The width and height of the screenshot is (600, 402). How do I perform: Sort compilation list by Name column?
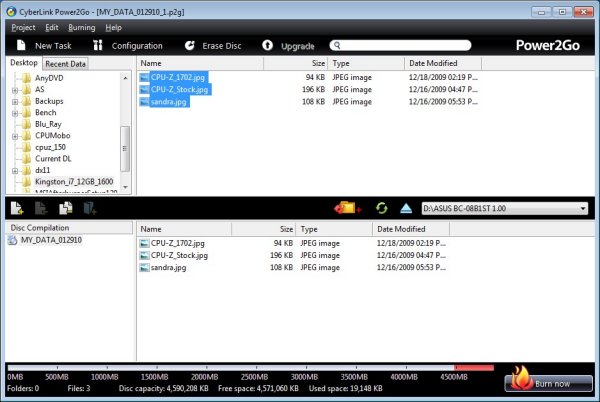[184, 229]
